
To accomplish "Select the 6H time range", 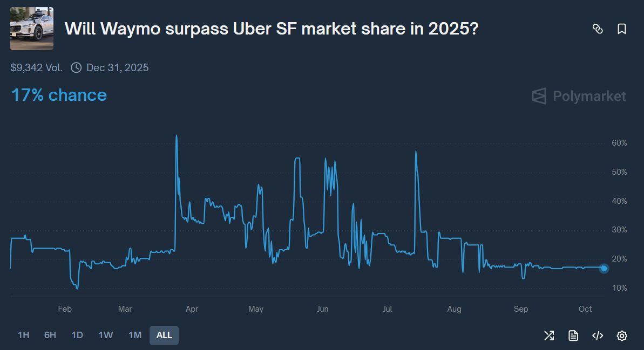I will click(50, 335).
